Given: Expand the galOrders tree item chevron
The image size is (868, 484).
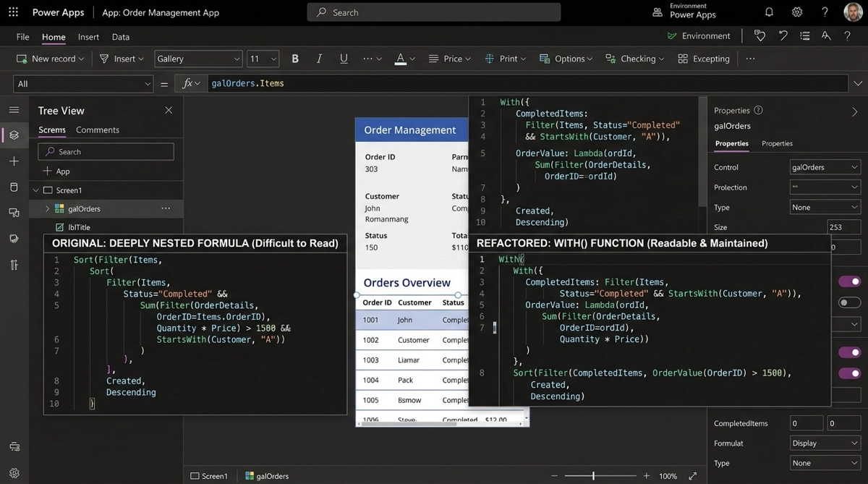Looking at the screenshot, I should (x=48, y=209).
